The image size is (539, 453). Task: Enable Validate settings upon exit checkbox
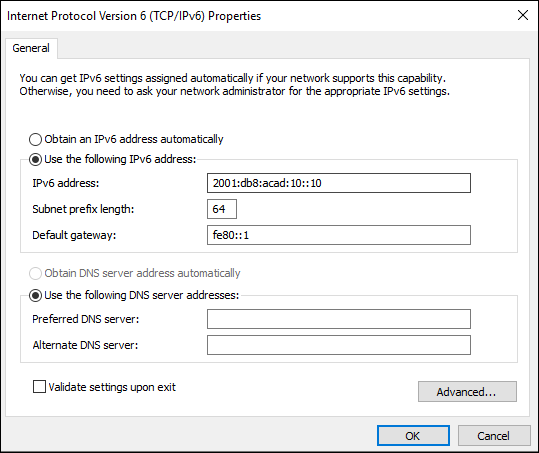coord(39,386)
